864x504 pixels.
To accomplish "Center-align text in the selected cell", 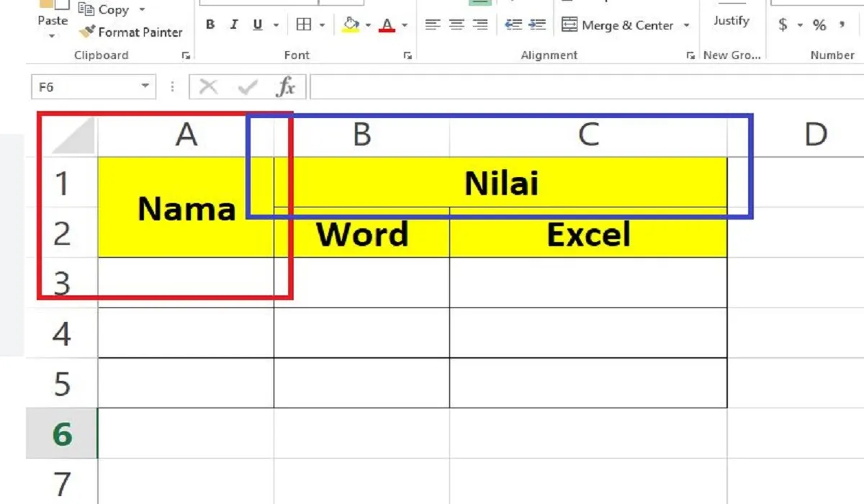I will click(x=456, y=24).
